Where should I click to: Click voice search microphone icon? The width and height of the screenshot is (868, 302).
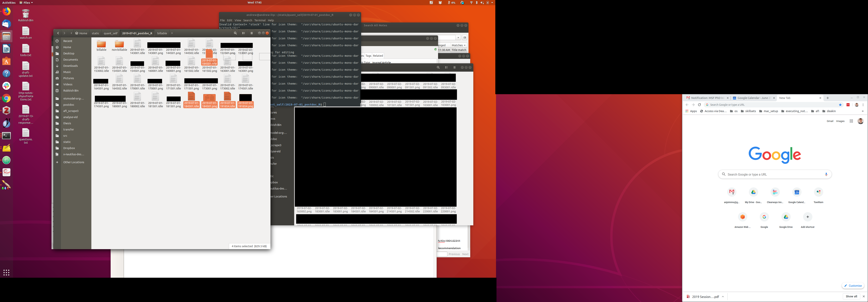(x=826, y=174)
